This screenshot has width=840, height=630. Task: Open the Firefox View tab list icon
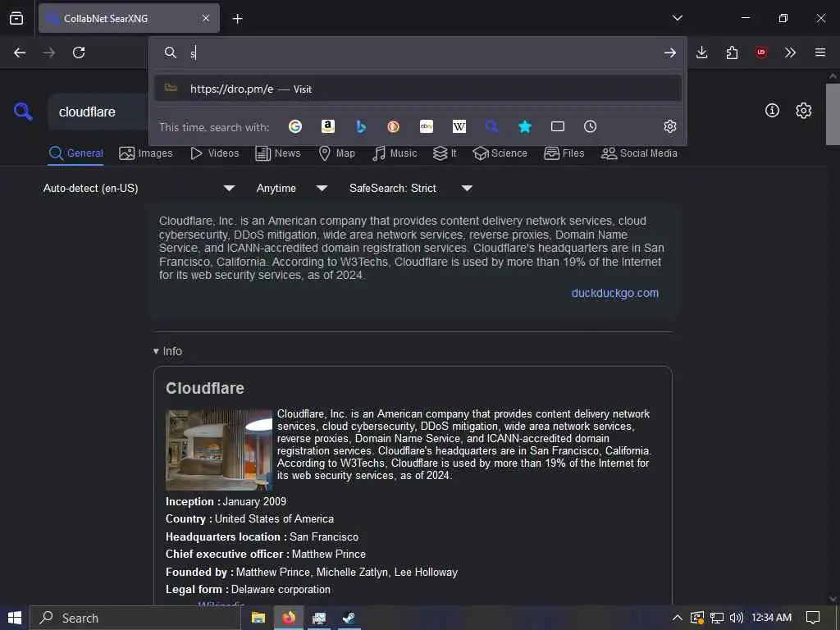16,18
